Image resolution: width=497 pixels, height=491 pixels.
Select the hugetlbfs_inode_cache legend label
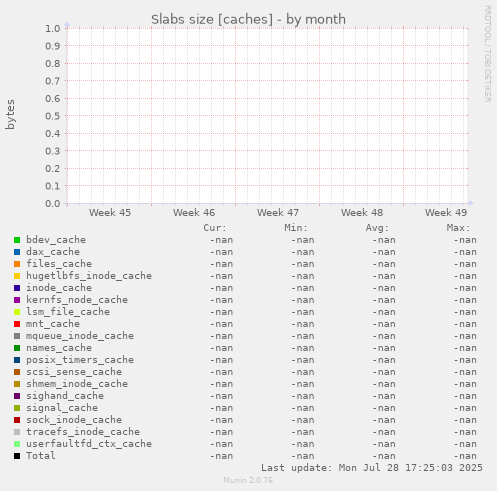pyautogui.click(x=89, y=276)
